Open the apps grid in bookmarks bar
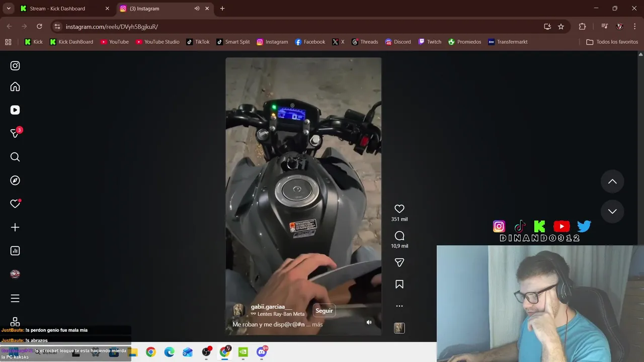The height and width of the screenshot is (362, 644). pos(8,42)
